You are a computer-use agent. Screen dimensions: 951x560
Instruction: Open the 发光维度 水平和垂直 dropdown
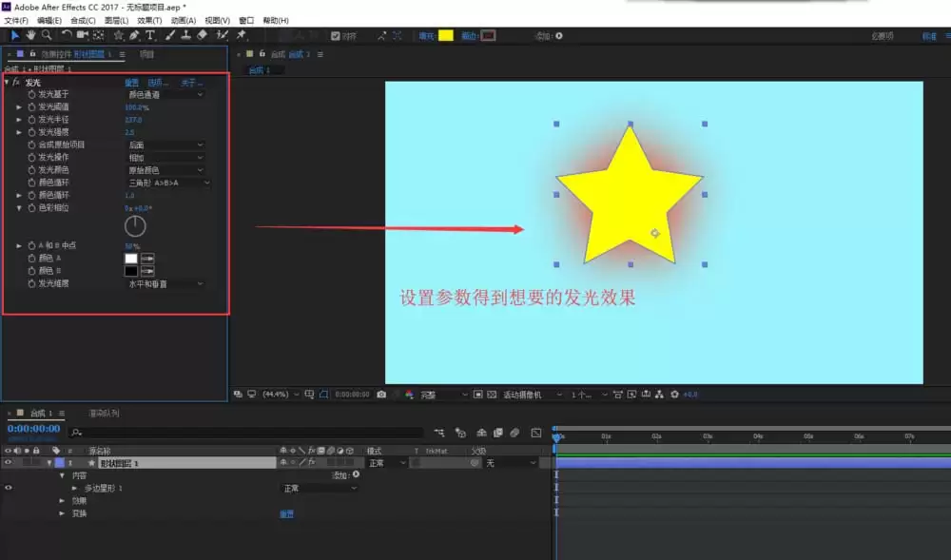click(165, 283)
